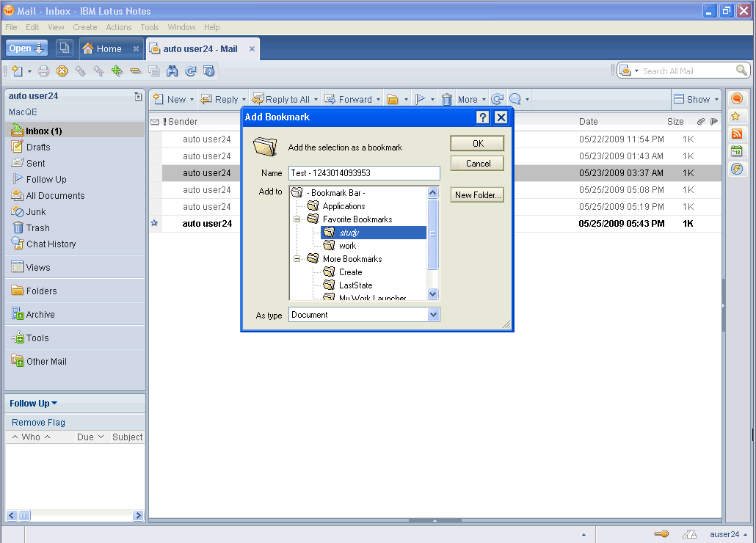The width and height of the screenshot is (756, 543).
Task: Click the New Folder... button
Action: coord(477,194)
